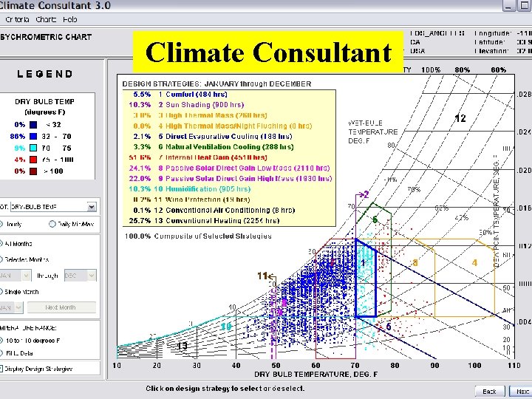The image size is (532, 399).
Task: Click the cyan 70 - 75 swatch
Action: click(33, 148)
